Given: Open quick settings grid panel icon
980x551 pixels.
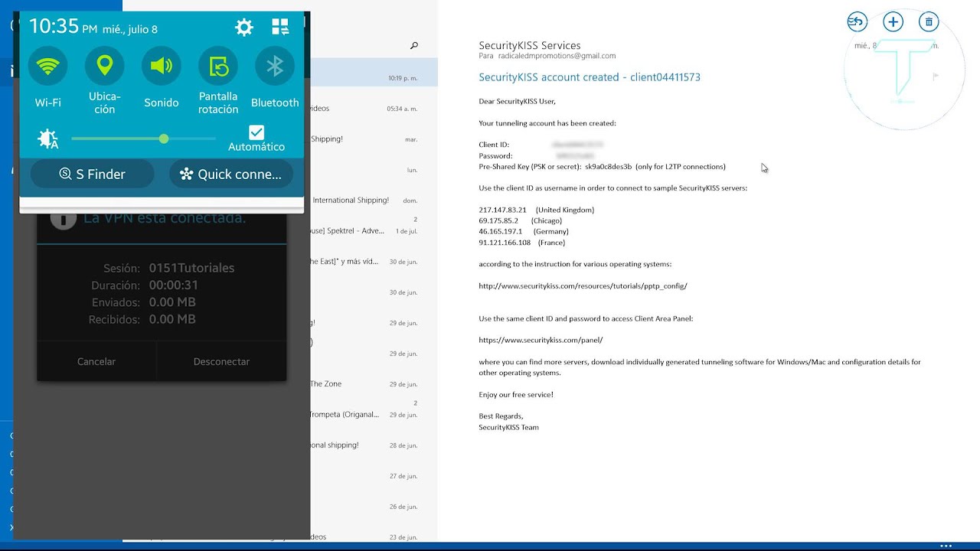Looking at the screenshot, I should pos(281,28).
